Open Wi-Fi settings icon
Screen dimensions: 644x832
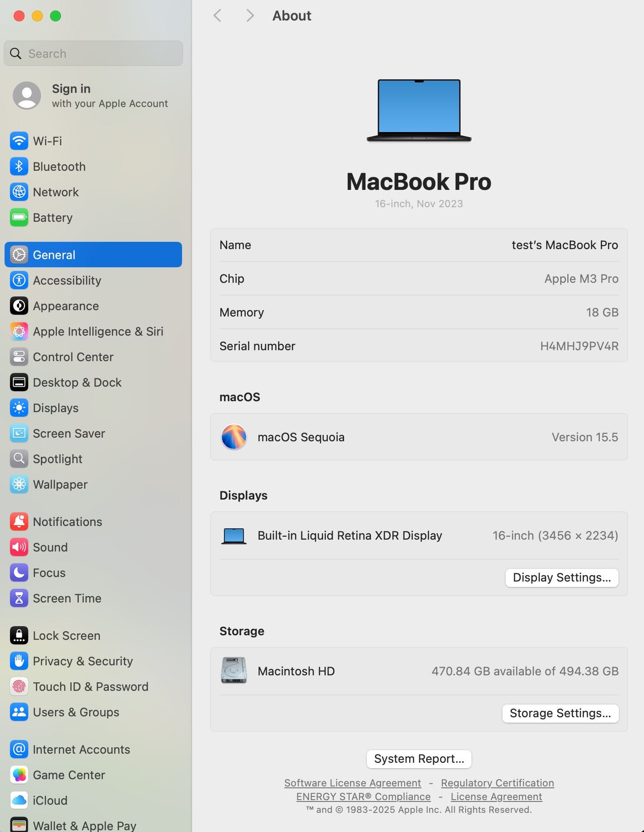point(19,141)
